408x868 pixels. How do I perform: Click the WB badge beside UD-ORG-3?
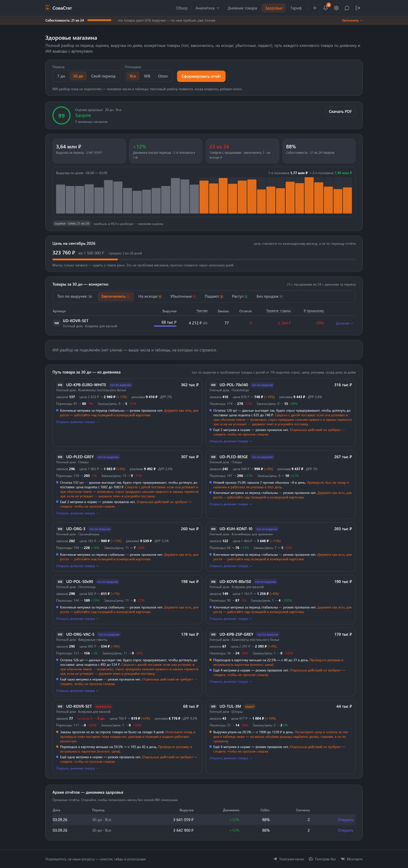(60, 529)
